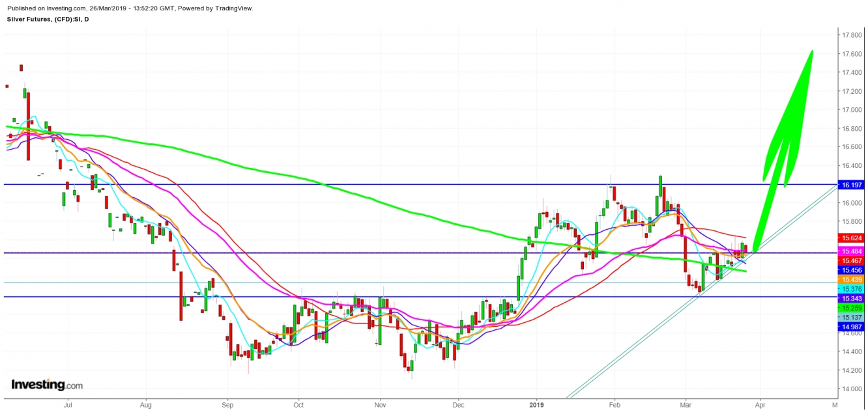This screenshot has height=412, width=868.
Task: Click the blue 14.987 price flag
Action: click(850, 326)
